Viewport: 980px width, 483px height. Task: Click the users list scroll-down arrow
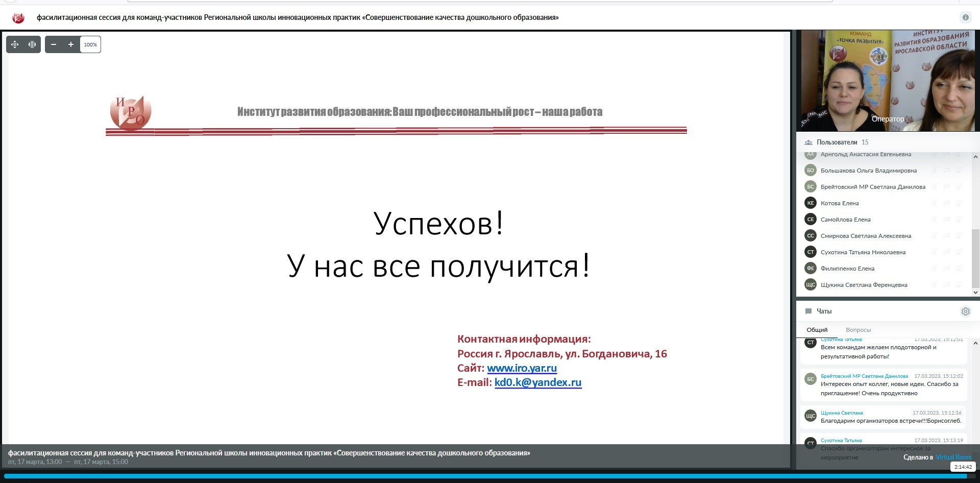pos(975,293)
